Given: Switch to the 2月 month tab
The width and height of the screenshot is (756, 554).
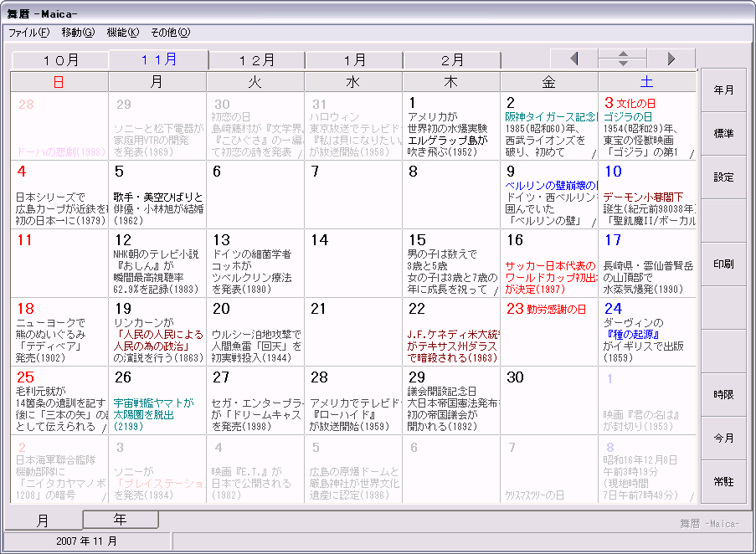Looking at the screenshot, I should (x=452, y=60).
